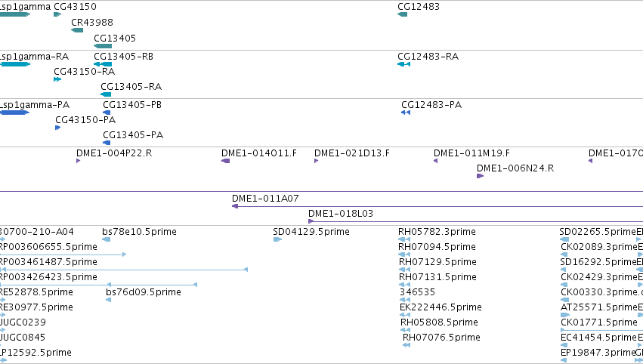The height and width of the screenshot is (364, 643).
Task: Select the bs76d09.5prime EST glyph
Action: tap(108, 300)
